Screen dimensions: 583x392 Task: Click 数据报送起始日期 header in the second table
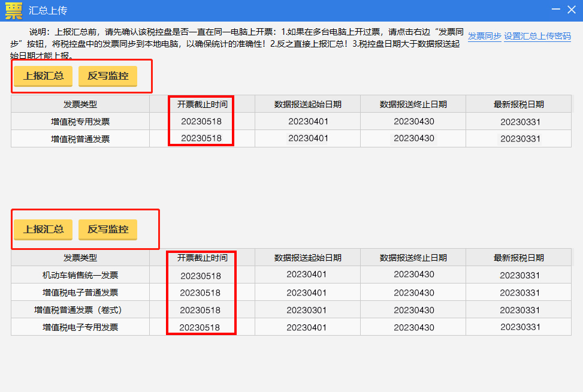pyautogui.click(x=307, y=258)
